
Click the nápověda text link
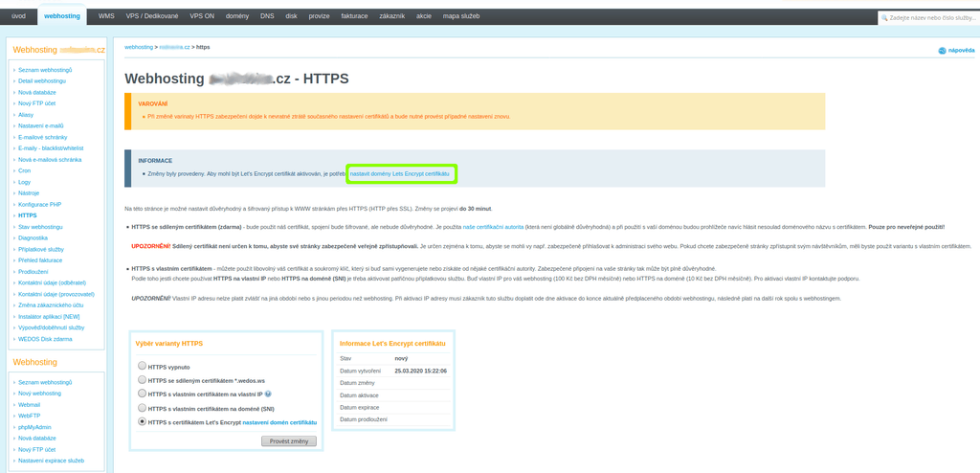pos(961,51)
